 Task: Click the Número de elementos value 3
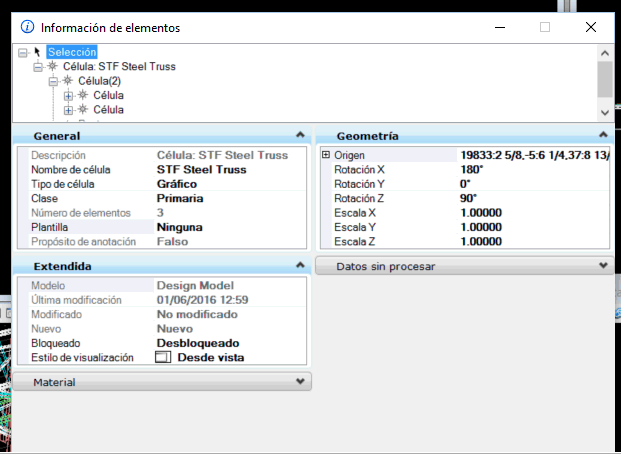tap(160, 213)
